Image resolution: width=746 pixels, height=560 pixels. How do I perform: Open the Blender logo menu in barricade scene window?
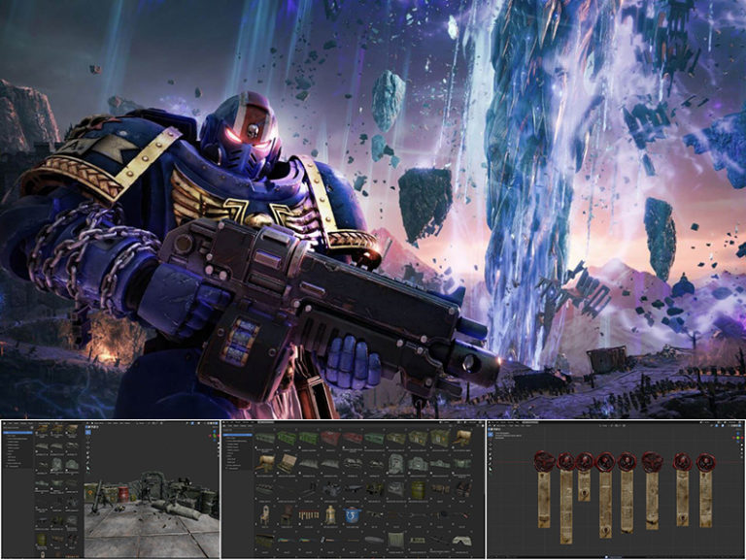[5, 422]
